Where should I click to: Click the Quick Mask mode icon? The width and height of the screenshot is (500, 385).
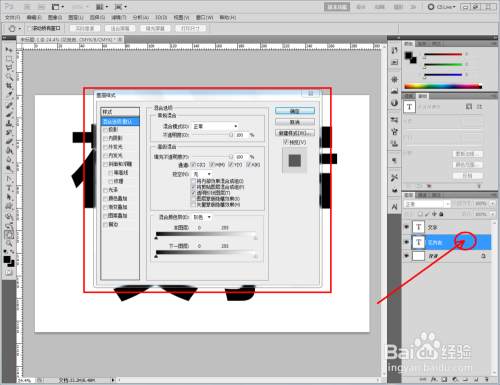tap(9, 273)
